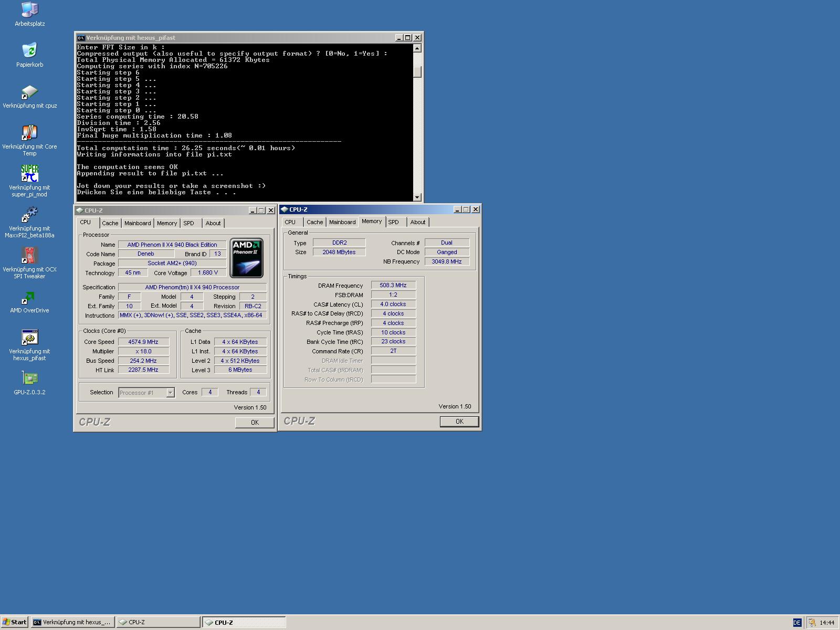
Task: Click the left CPU-Z window title icon
Action: [80, 211]
